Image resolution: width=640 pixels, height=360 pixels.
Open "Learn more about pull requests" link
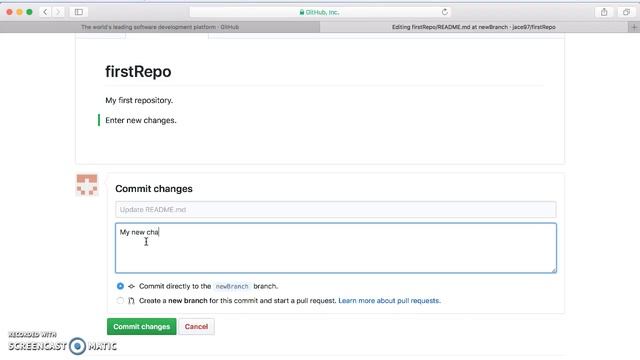(389, 300)
